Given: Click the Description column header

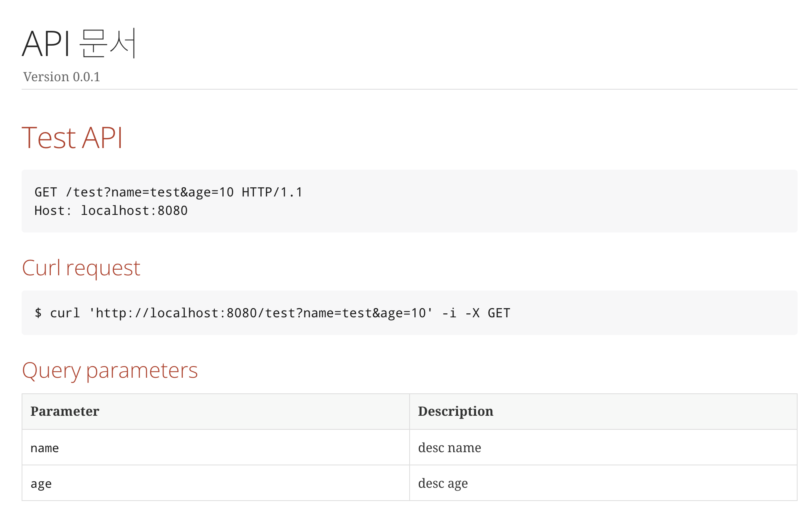Looking at the screenshot, I should point(456,411).
